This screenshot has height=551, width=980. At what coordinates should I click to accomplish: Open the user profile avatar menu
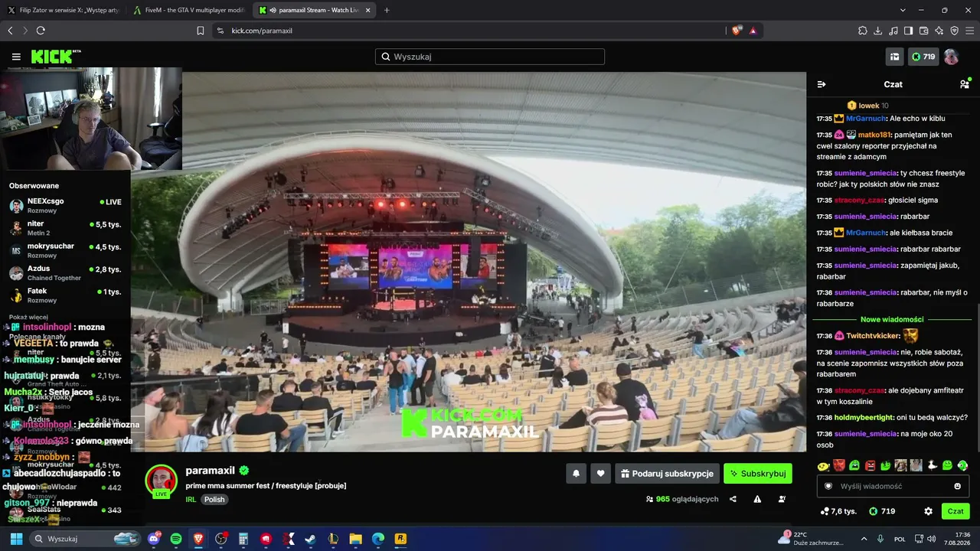(x=951, y=57)
